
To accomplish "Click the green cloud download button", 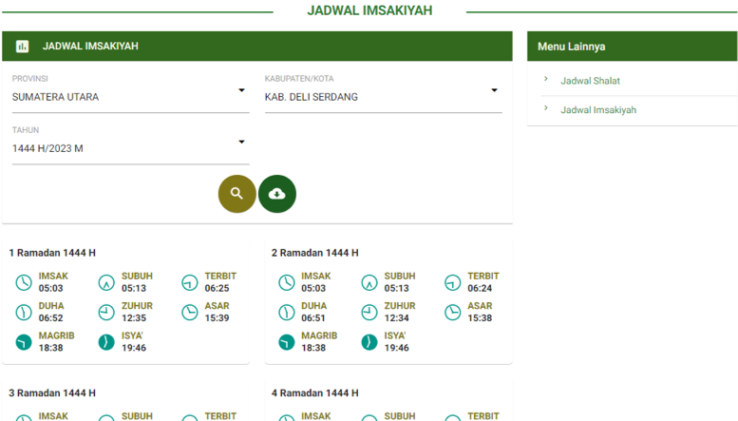I will (277, 194).
